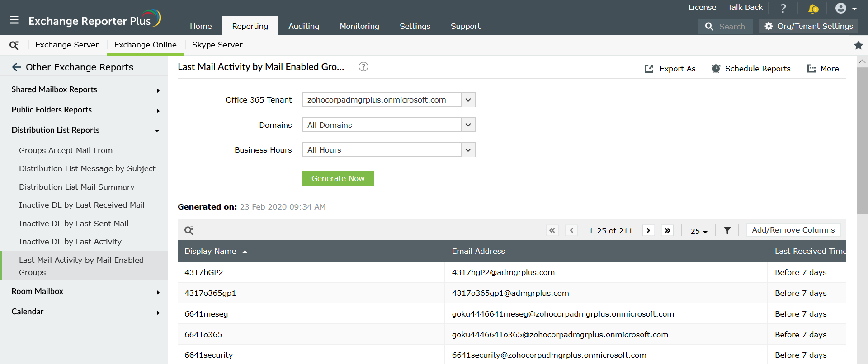
Task: Open Inactive DL by Last Sent Mail
Action: 74,224
